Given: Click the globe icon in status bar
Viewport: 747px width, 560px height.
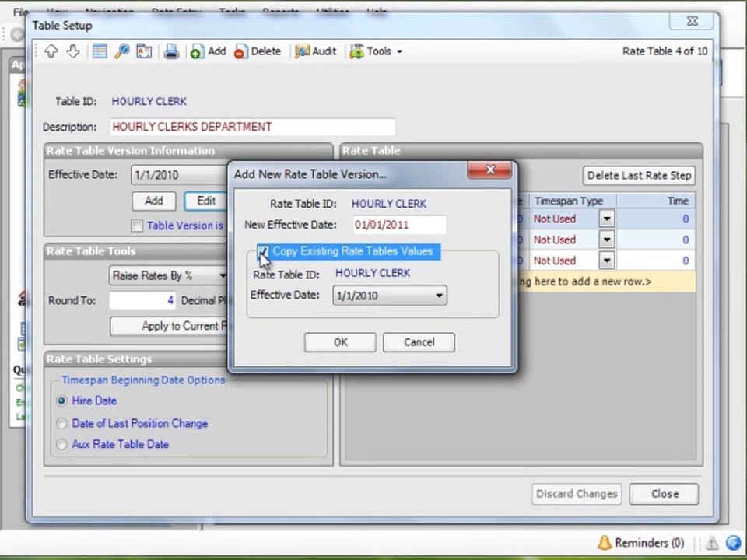Looking at the screenshot, I should [734, 542].
